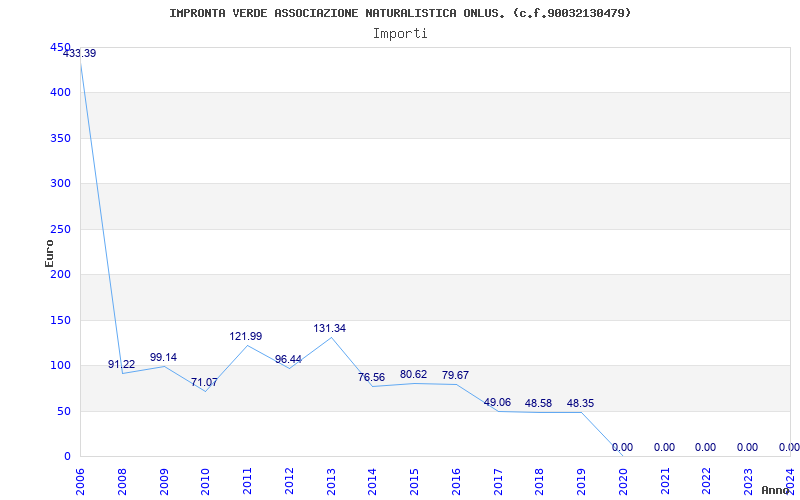Select the 48.35 data label
800x500 pixels.
click(580, 403)
